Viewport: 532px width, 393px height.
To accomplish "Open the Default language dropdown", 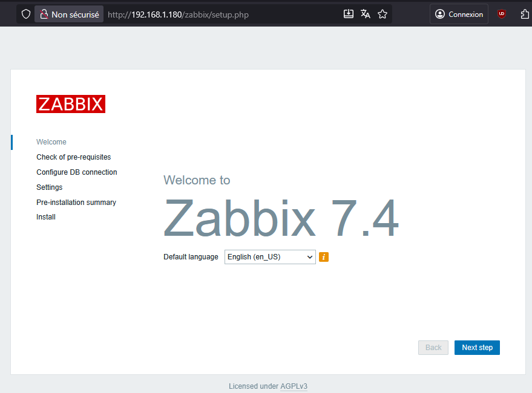I will click(x=270, y=257).
